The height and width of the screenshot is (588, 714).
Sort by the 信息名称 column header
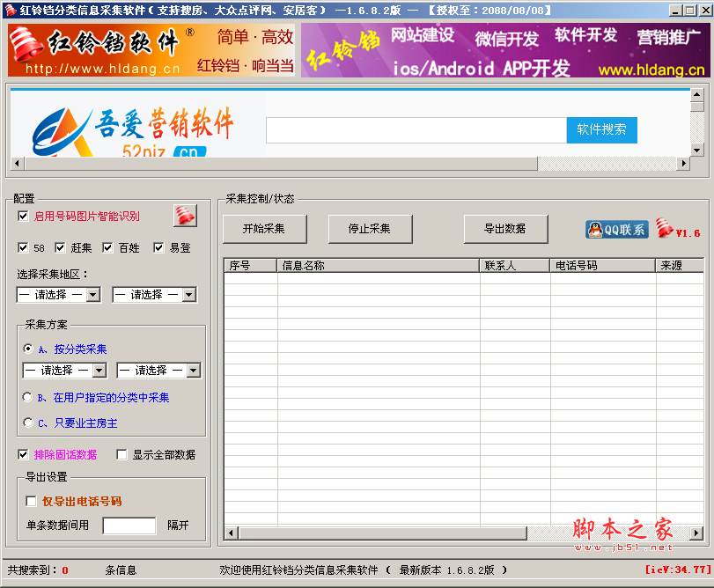click(379, 265)
